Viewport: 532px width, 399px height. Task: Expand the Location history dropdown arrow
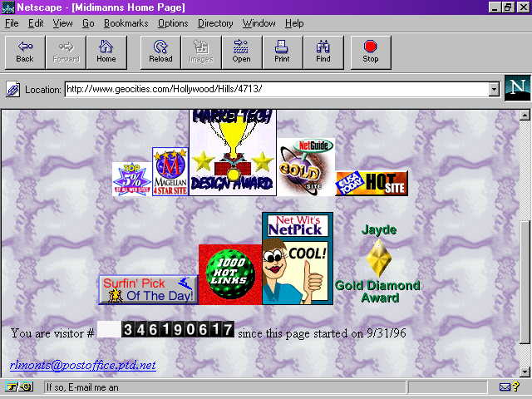pos(494,90)
